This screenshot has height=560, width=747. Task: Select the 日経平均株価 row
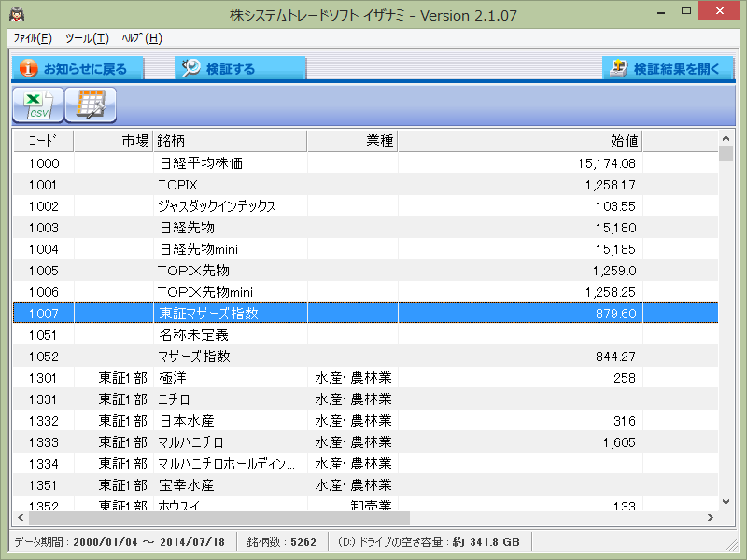coord(365,163)
